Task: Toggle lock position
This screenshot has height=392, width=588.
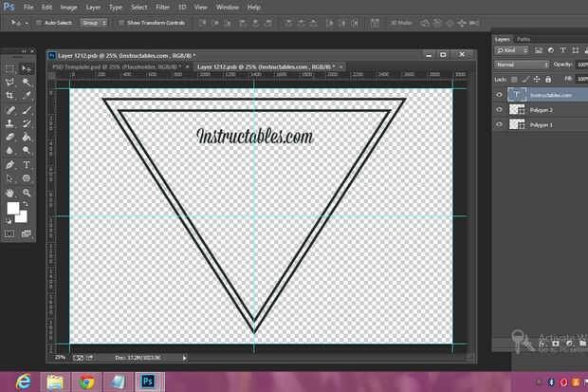Action: pyautogui.click(x=537, y=79)
